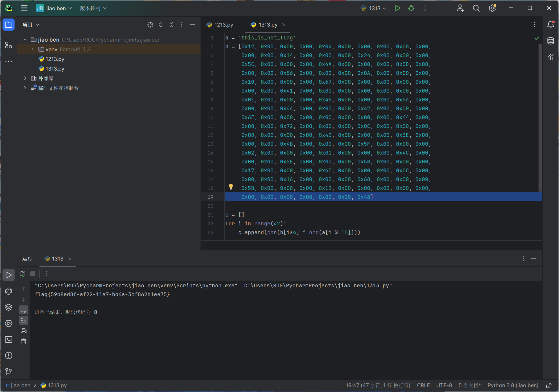Open the 版本控制 dropdown
559x392 pixels.
point(93,8)
